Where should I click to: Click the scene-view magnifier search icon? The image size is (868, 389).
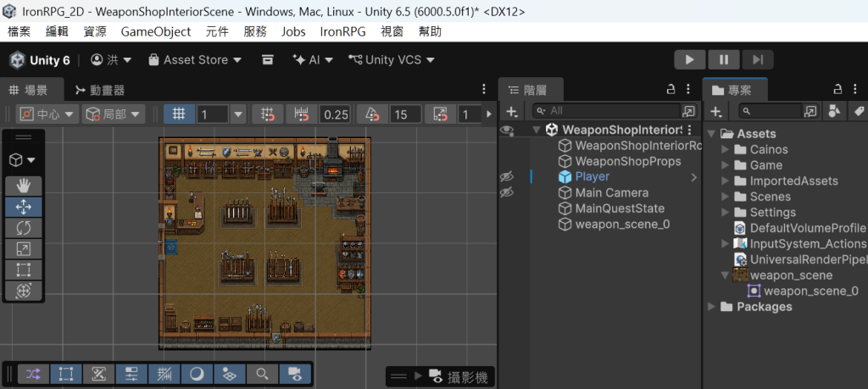[x=263, y=374]
